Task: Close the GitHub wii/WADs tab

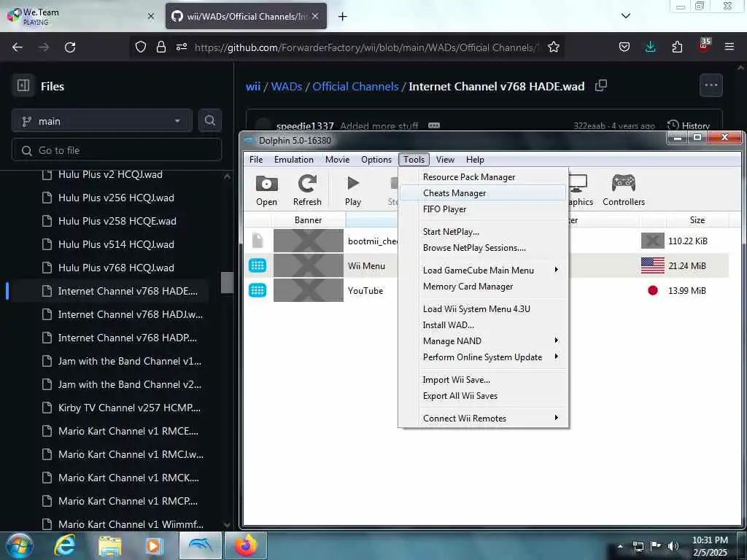Action: (x=315, y=16)
